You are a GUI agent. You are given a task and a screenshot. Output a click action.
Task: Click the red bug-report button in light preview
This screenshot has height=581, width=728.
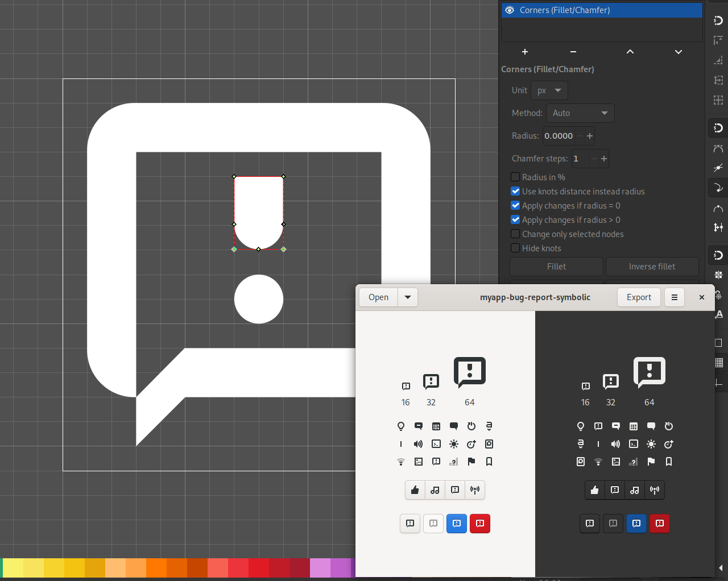(x=480, y=524)
